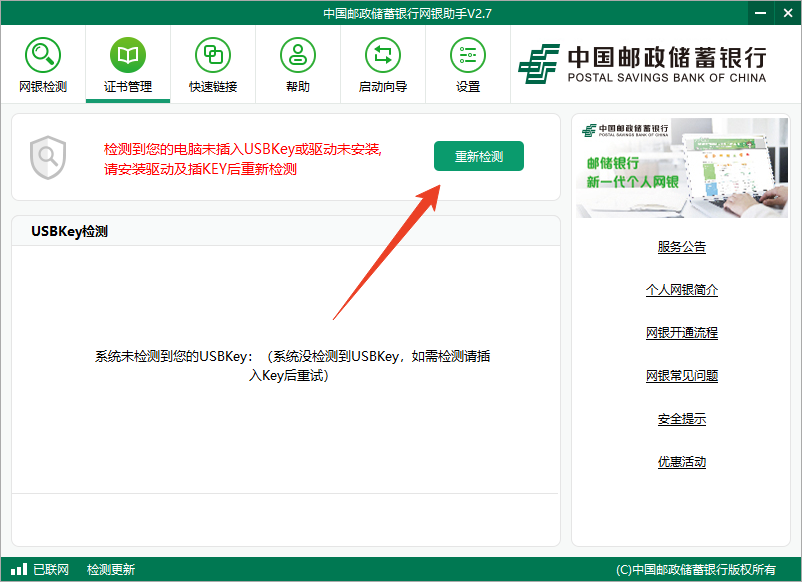Switch to the 帮助 tab label

click(298, 87)
